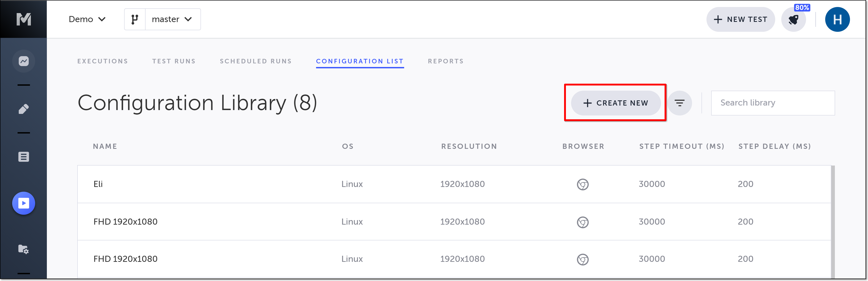Open the list document icon in sidebar
The image size is (868, 281).
[x=24, y=157]
